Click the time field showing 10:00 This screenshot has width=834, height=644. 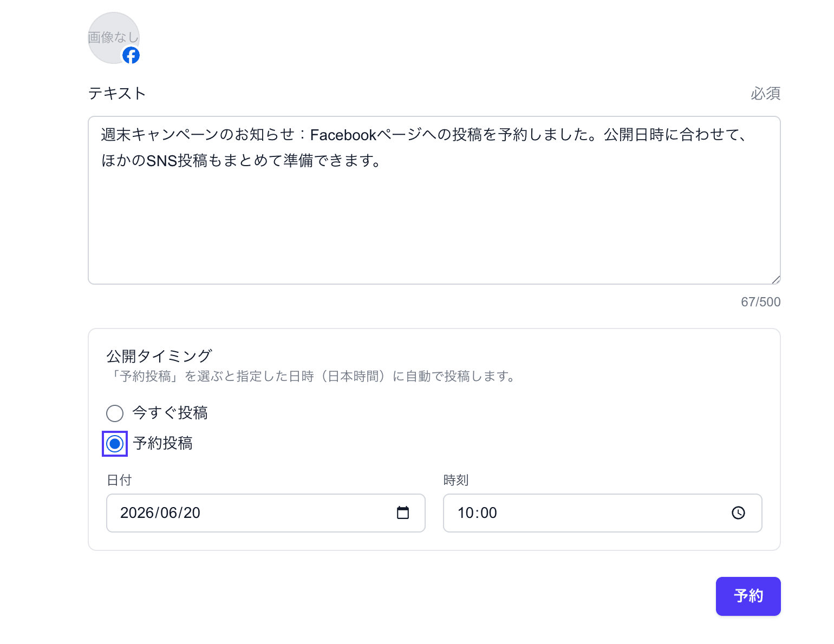click(603, 513)
